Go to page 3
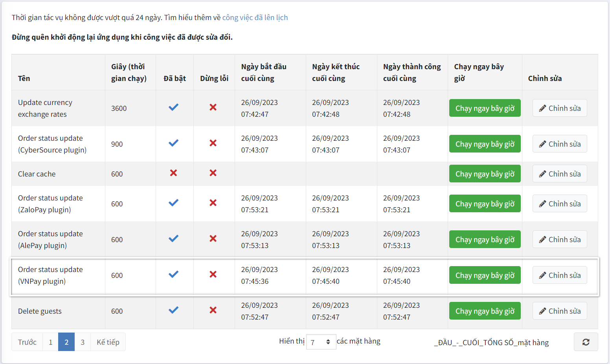 (x=83, y=342)
